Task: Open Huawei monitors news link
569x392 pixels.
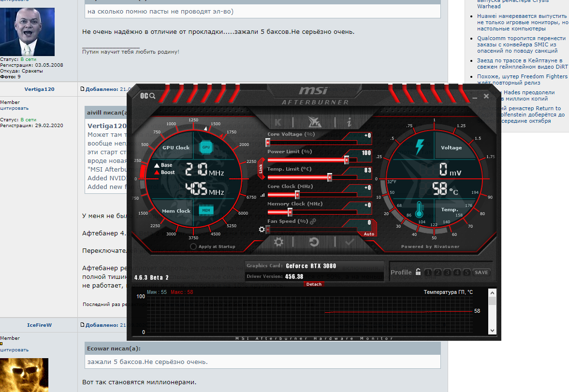Action: pos(523,22)
